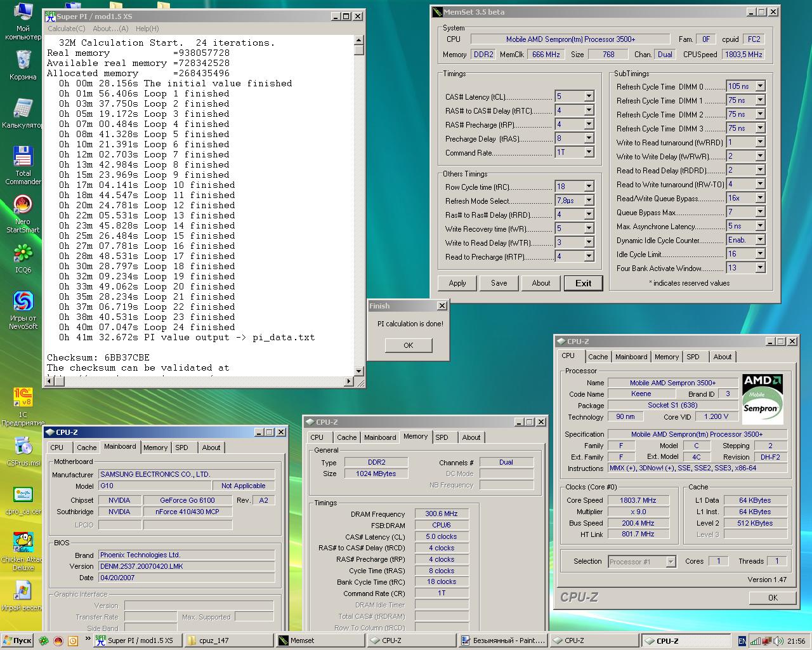Click Apply in MemSet
Screen dimensions: 812x650
pyautogui.click(x=457, y=283)
